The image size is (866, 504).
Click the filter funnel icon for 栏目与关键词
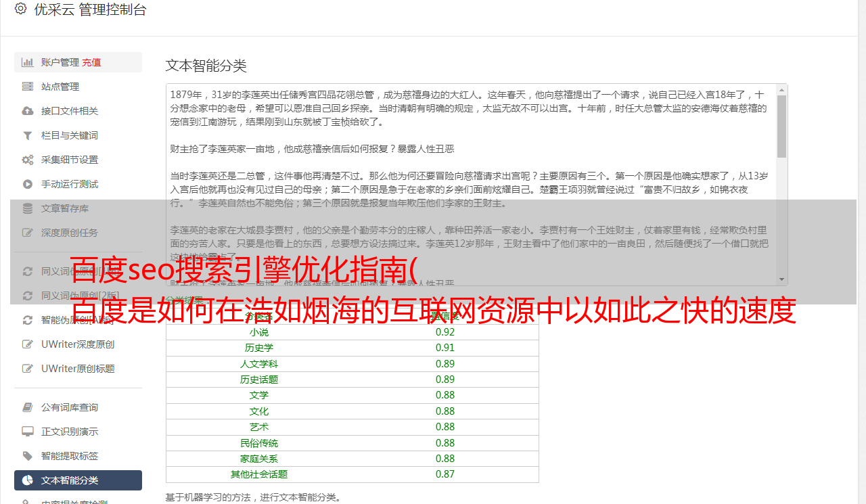click(x=28, y=135)
